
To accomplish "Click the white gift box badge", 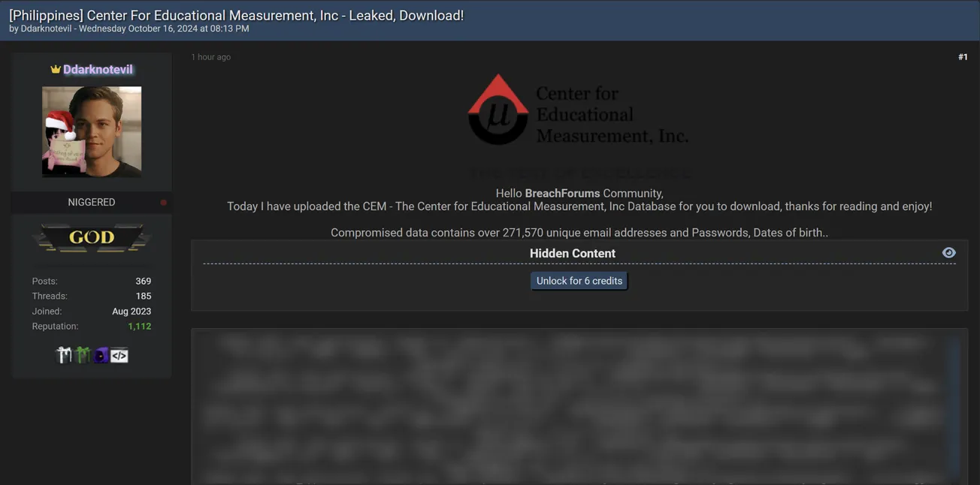I will pyautogui.click(x=64, y=355).
